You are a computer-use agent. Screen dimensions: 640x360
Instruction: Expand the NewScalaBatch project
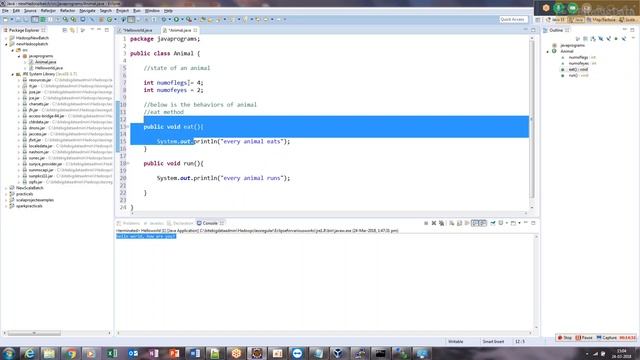pos(6,188)
